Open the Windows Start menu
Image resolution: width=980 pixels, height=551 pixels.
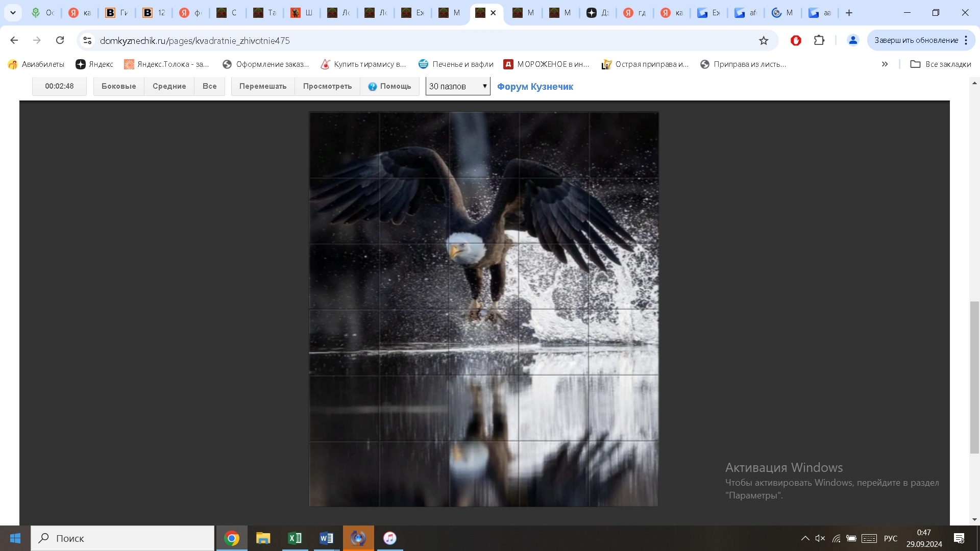pyautogui.click(x=15, y=538)
